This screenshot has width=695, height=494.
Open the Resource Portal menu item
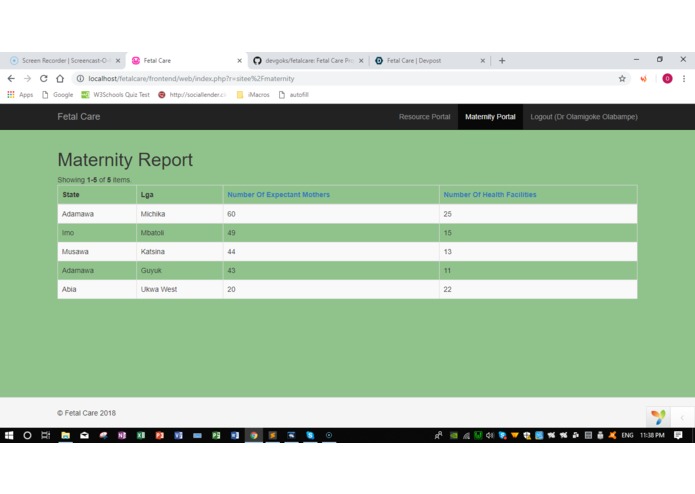coord(424,117)
